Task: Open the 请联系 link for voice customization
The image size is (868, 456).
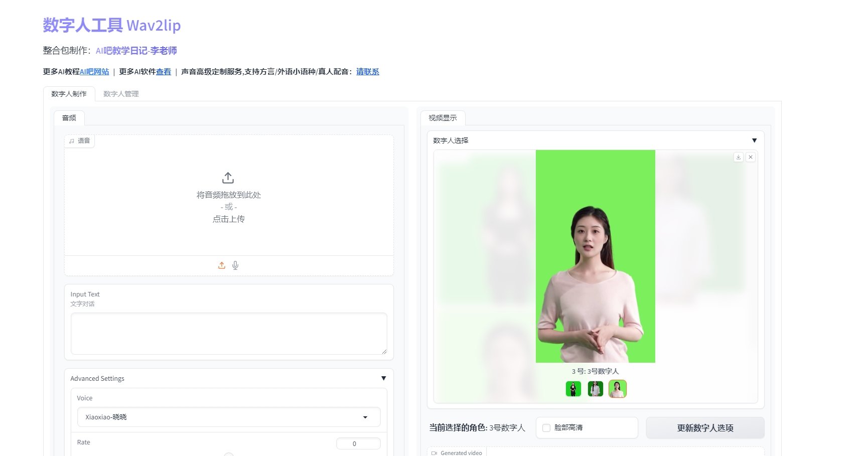Action: (x=367, y=71)
